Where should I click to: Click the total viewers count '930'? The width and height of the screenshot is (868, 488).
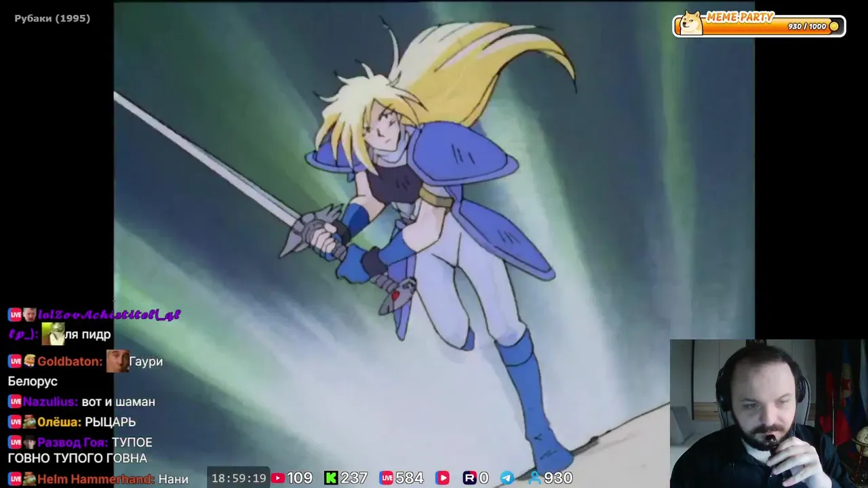(558, 478)
